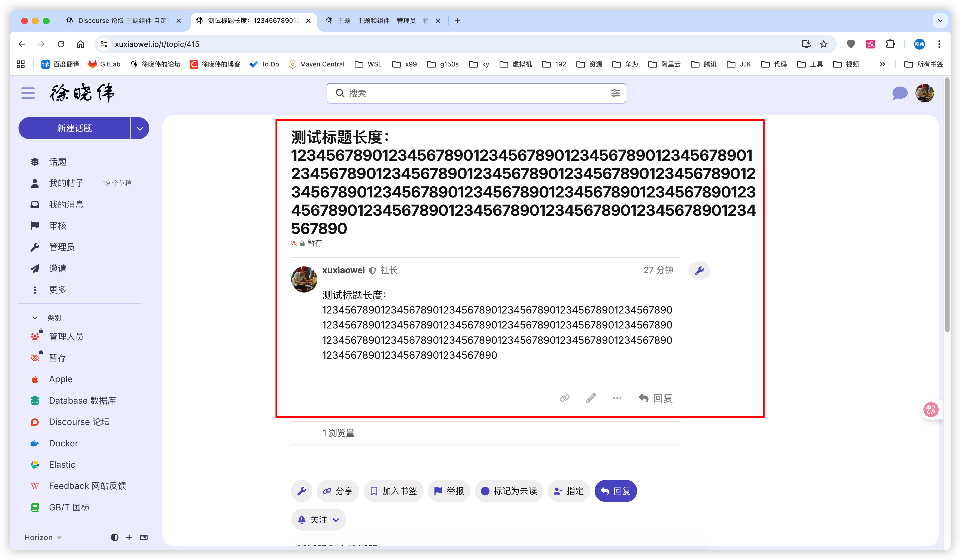Toggle the sidebar hamburger menu
This screenshot has height=560, width=961.
tap(28, 93)
